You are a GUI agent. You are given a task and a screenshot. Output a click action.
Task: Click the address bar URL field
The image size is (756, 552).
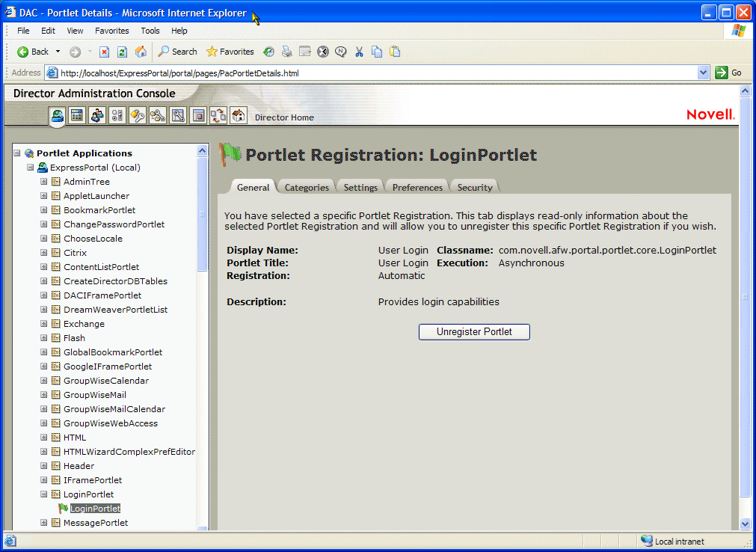point(371,73)
